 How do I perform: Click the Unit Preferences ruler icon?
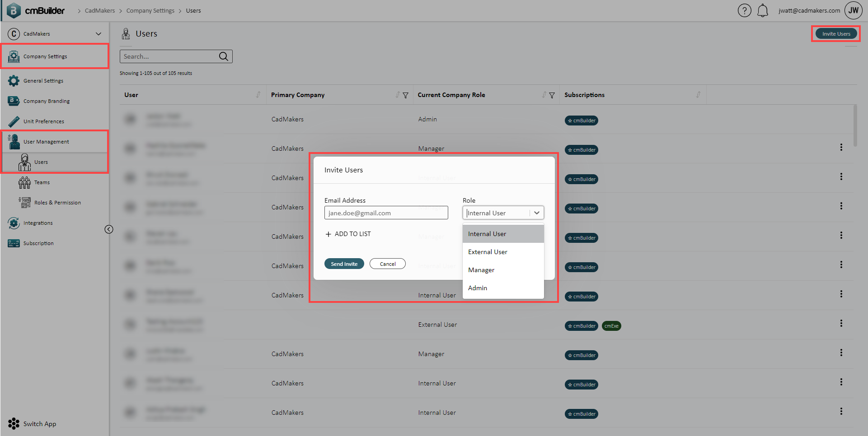[14, 121]
